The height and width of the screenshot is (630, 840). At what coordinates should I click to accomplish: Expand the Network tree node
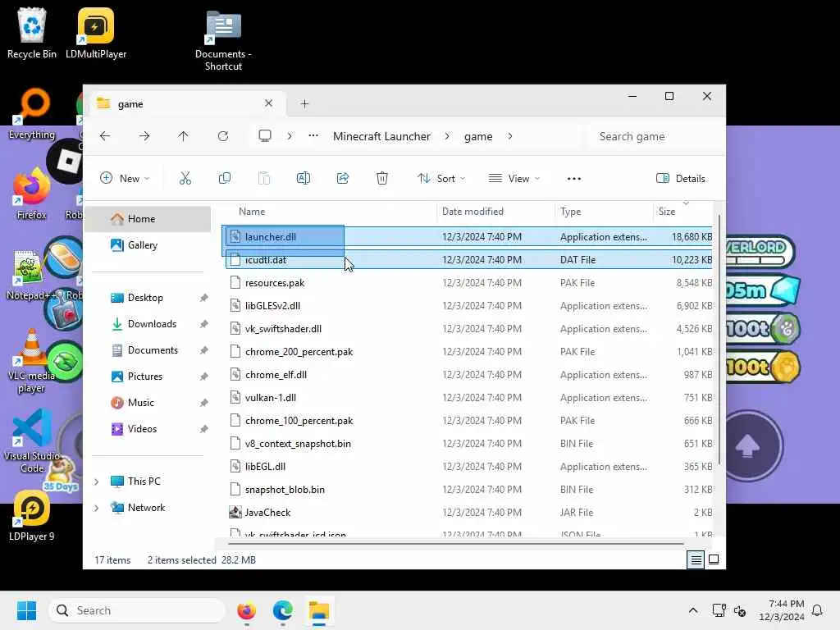(97, 508)
